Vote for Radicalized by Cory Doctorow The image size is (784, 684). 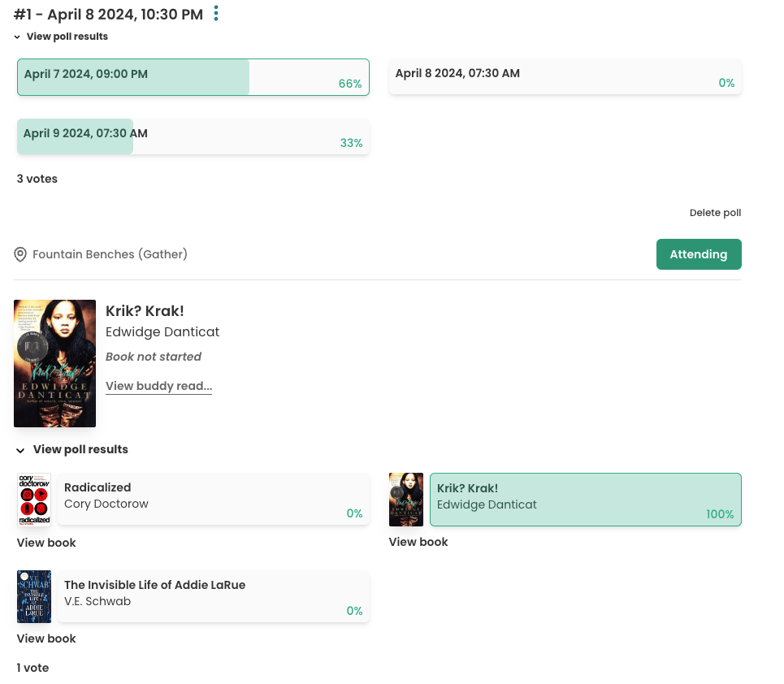click(x=214, y=500)
